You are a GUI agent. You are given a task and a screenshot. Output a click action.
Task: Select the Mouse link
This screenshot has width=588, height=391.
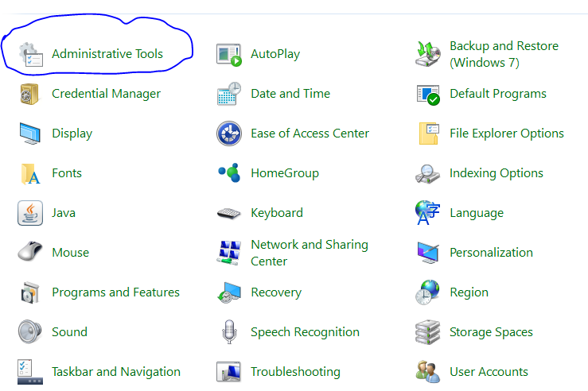(x=71, y=253)
